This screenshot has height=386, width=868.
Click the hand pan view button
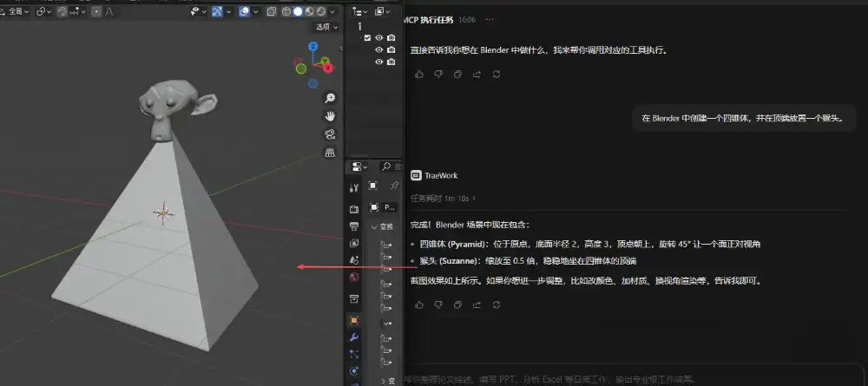point(330,116)
